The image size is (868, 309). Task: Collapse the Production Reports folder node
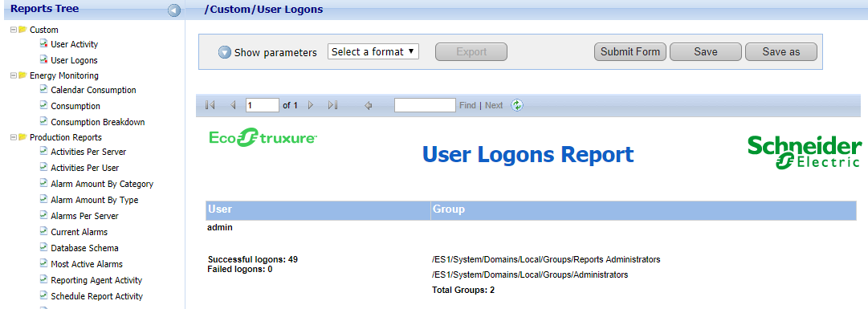tap(14, 136)
